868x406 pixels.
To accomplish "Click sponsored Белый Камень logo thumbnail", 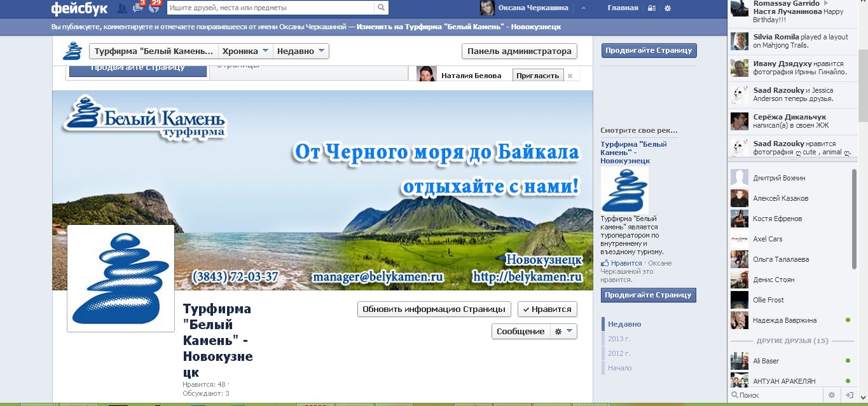I will (x=625, y=190).
